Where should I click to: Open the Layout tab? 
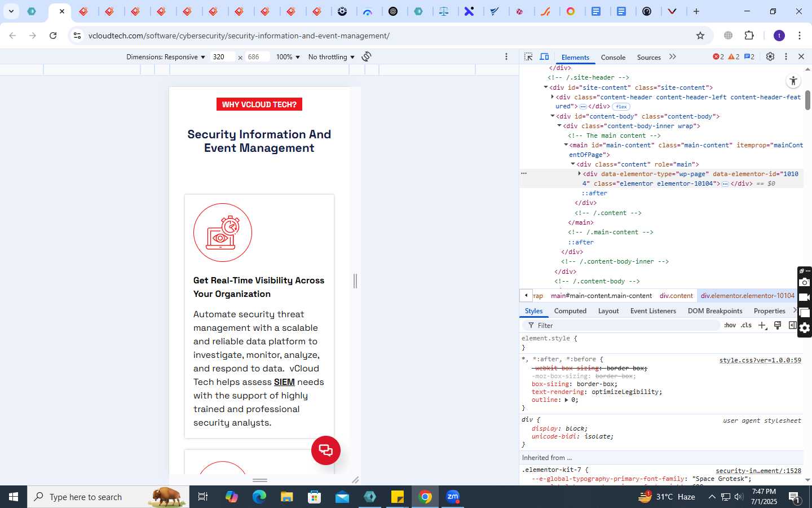[x=608, y=311]
